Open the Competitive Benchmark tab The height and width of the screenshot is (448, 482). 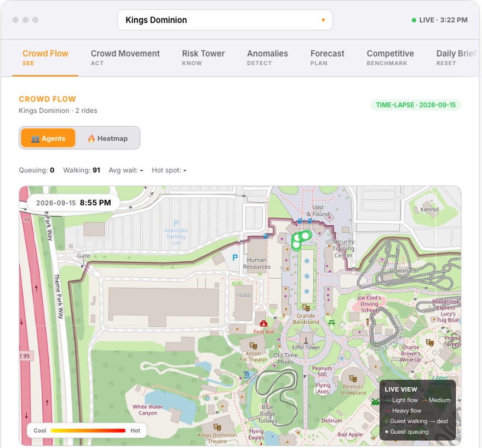tap(390, 58)
